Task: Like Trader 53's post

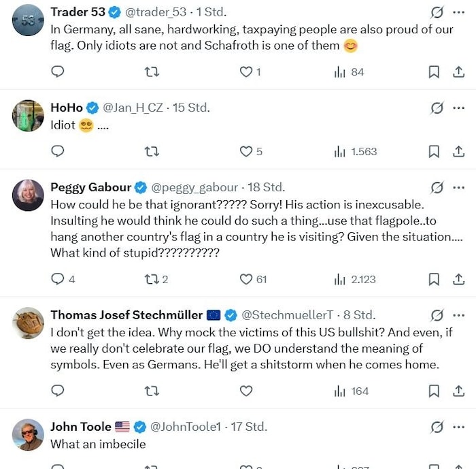Action: click(x=246, y=72)
